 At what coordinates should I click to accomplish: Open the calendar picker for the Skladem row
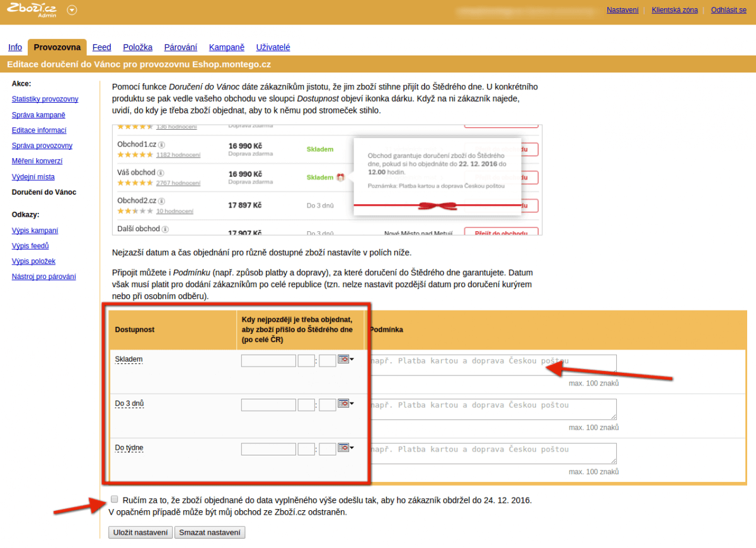coord(344,360)
